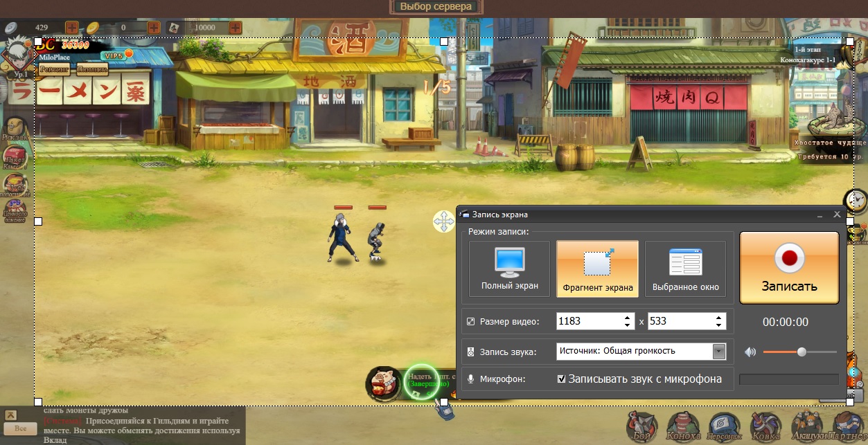Start recording with Записать button
The height and width of the screenshot is (445, 868).
(789, 268)
